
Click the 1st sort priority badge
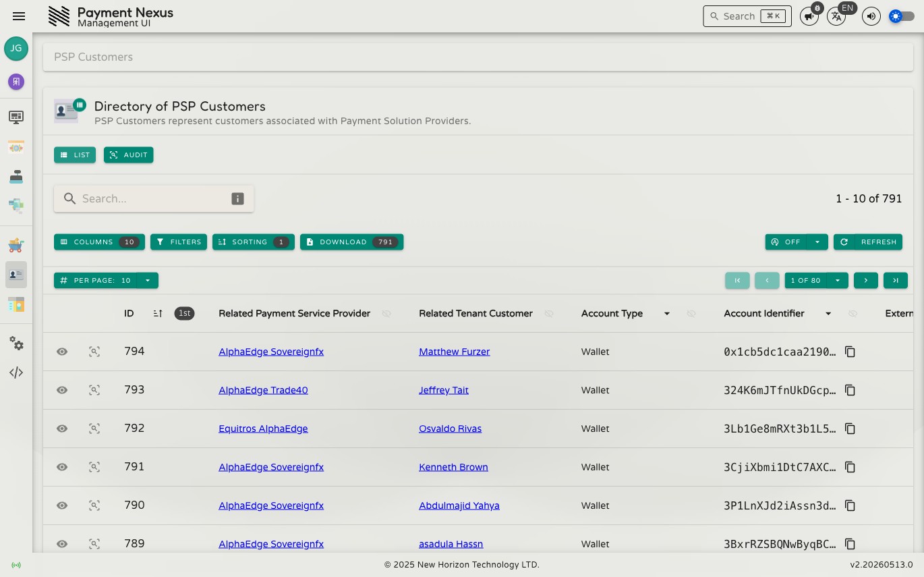(x=184, y=313)
